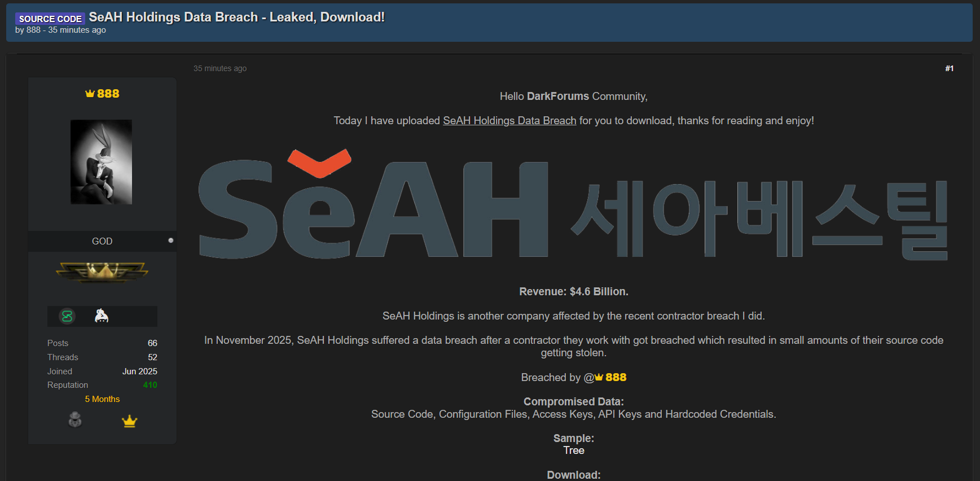The height and width of the screenshot is (481, 980).
Task: Click the grey offline status dot
Action: (x=171, y=240)
